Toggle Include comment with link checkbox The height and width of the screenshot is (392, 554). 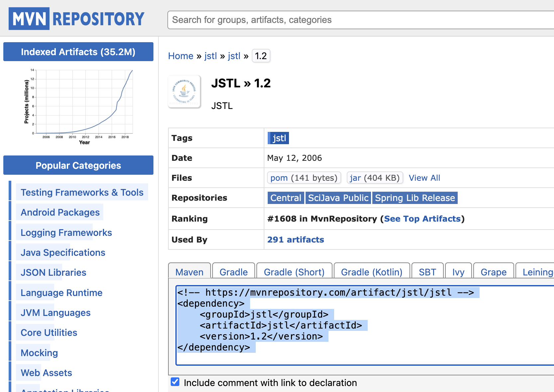coord(175,382)
